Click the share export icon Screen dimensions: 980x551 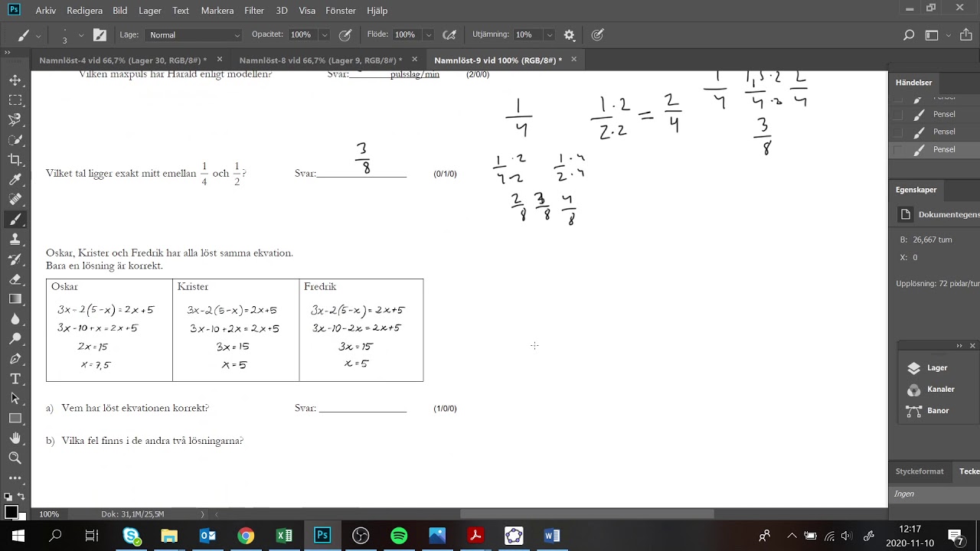point(965,34)
